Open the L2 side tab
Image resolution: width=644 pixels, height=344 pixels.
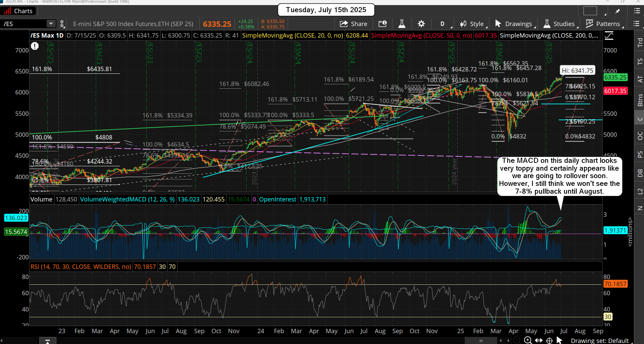pyautogui.click(x=640, y=191)
